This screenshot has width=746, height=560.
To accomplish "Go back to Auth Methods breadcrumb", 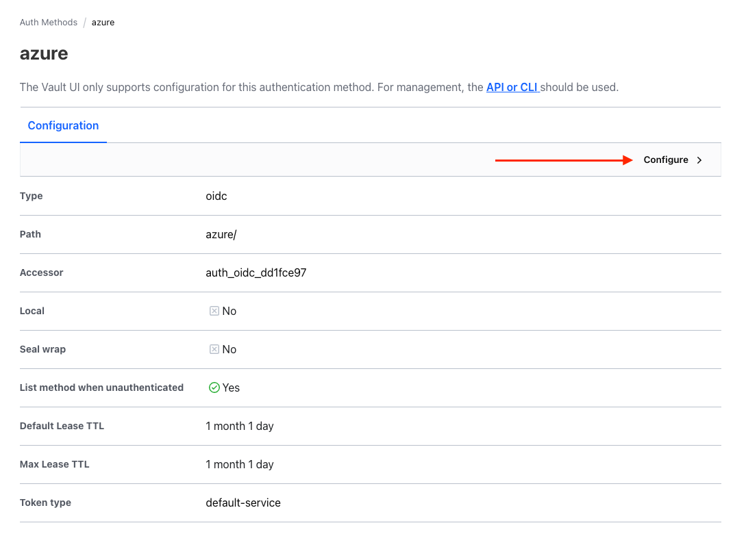I will 49,23.
